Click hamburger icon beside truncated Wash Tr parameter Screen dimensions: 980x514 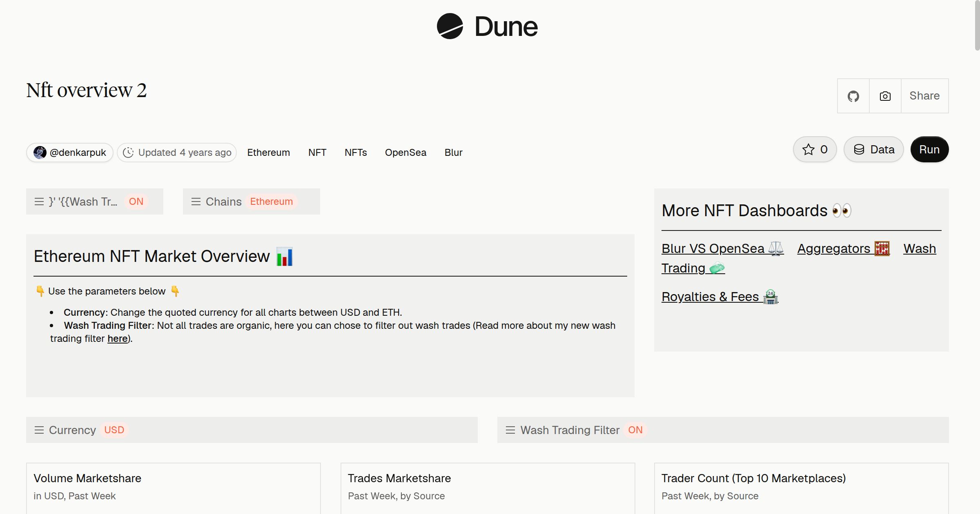39,202
